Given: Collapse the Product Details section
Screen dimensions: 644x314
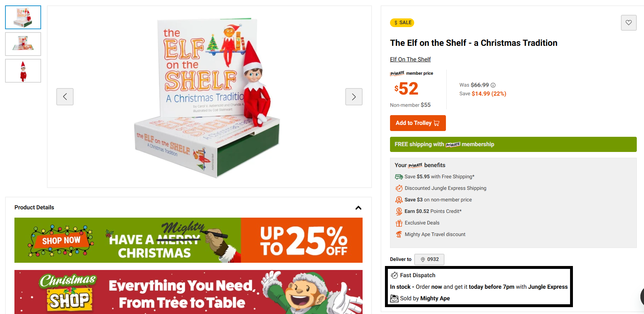Looking at the screenshot, I should pyautogui.click(x=358, y=208).
